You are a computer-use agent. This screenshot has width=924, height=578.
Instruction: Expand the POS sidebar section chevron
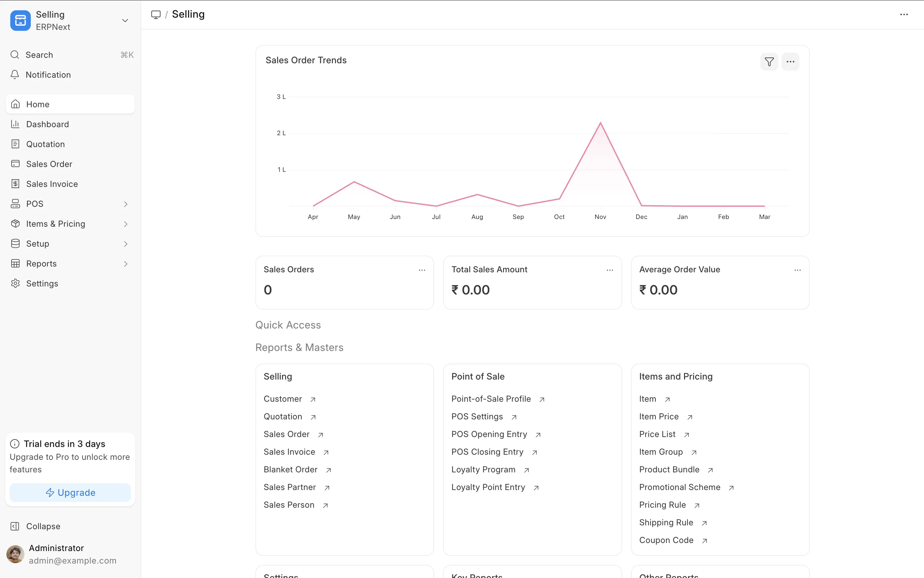pyautogui.click(x=126, y=204)
